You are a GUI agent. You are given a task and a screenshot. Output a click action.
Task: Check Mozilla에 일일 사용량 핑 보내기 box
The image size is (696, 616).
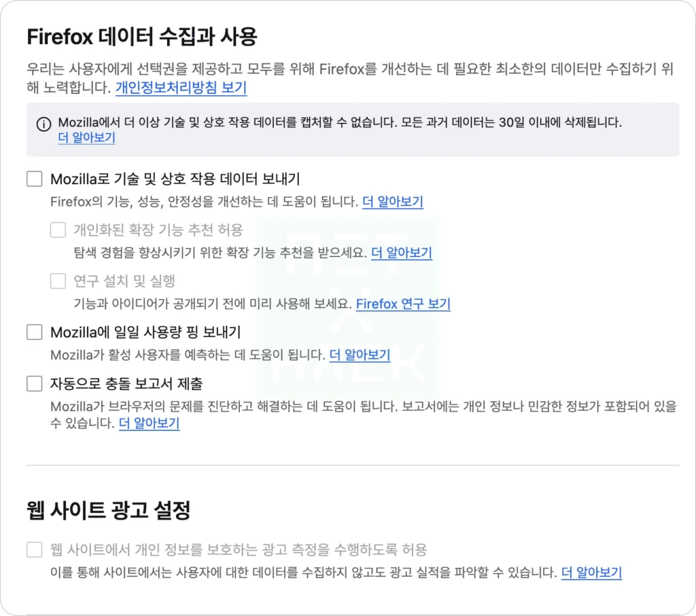click(35, 332)
